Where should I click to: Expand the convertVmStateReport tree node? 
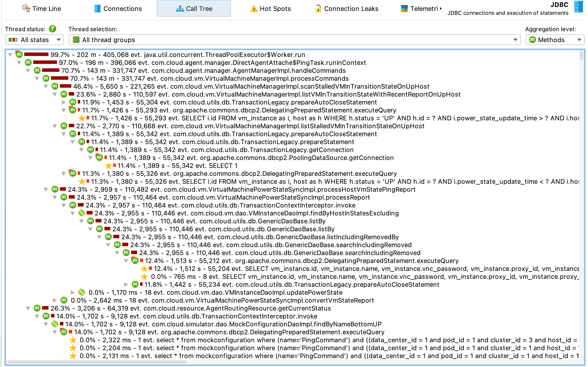[55, 300]
